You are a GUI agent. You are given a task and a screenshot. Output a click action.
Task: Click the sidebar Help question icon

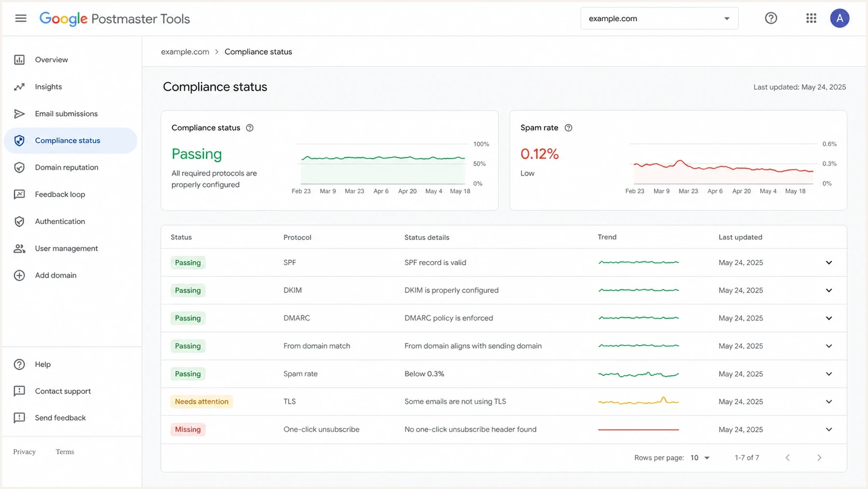(x=19, y=364)
